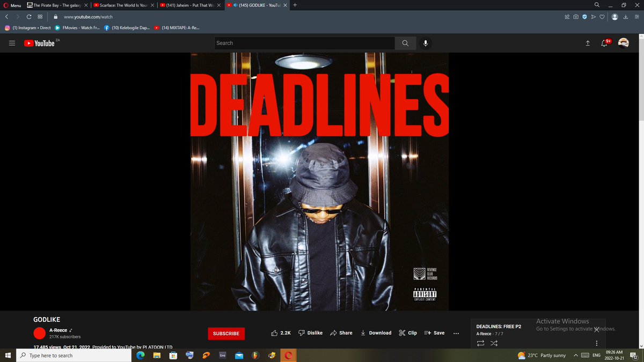This screenshot has height=362, width=644.
Task: Click the Opera tab search magnifier icon
Action: [597, 5]
